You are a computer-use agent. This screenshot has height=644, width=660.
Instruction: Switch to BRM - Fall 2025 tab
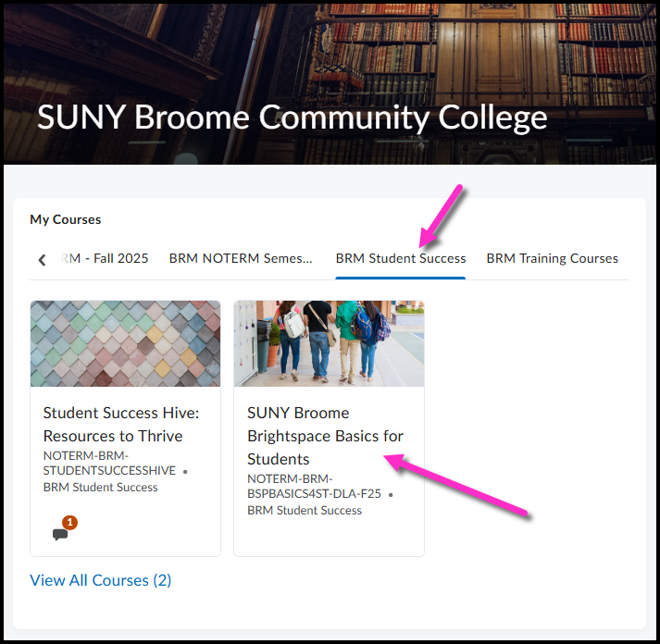(x=104, y=258)
